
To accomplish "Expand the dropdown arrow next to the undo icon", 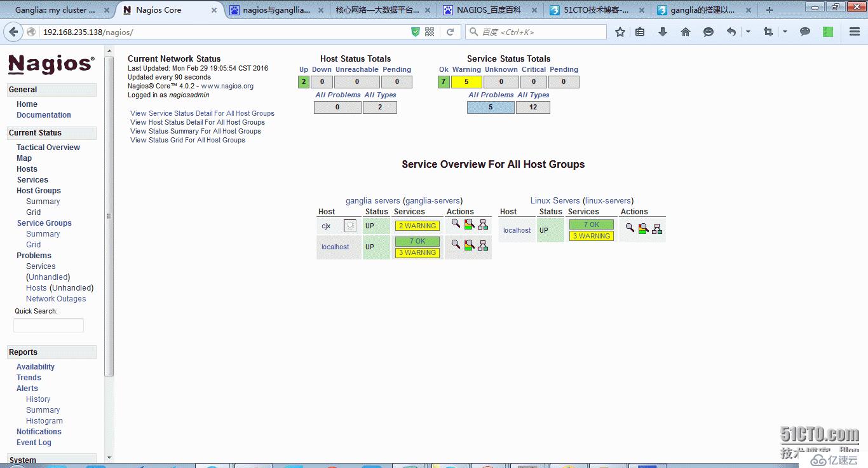I will pos(748,32).
